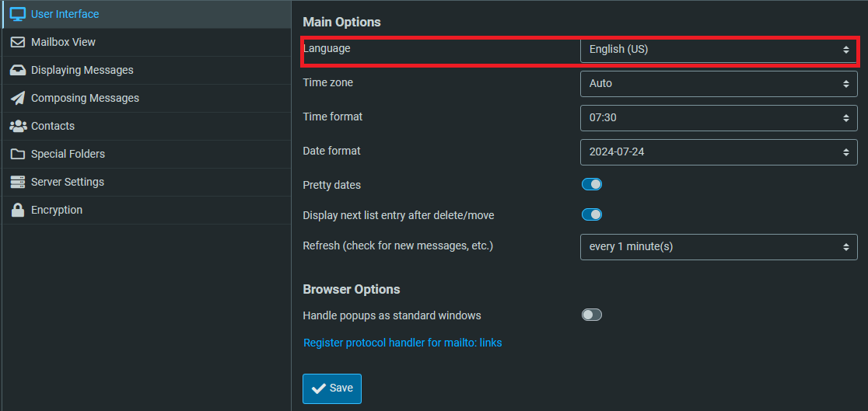Disable the Pretty dates toggle
The image size is (868, 411).
592,185
